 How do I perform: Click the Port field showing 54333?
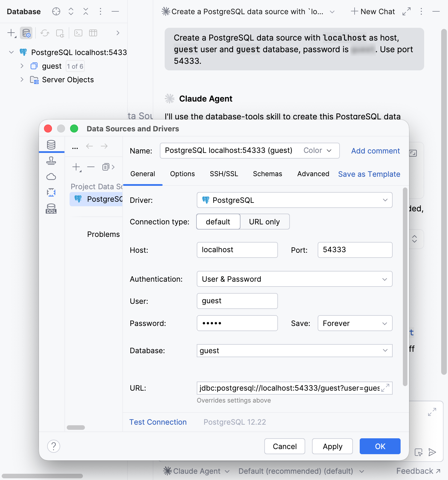coord(355,250)
